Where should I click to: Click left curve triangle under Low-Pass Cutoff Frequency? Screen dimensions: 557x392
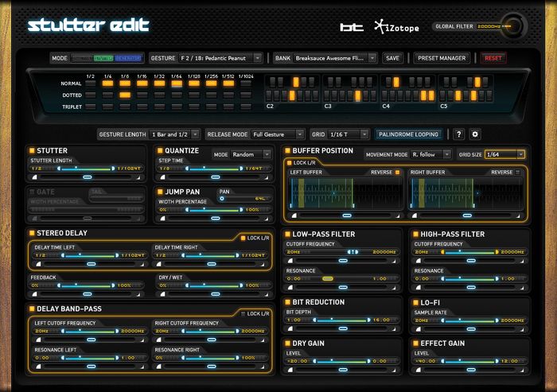point(290,261)
